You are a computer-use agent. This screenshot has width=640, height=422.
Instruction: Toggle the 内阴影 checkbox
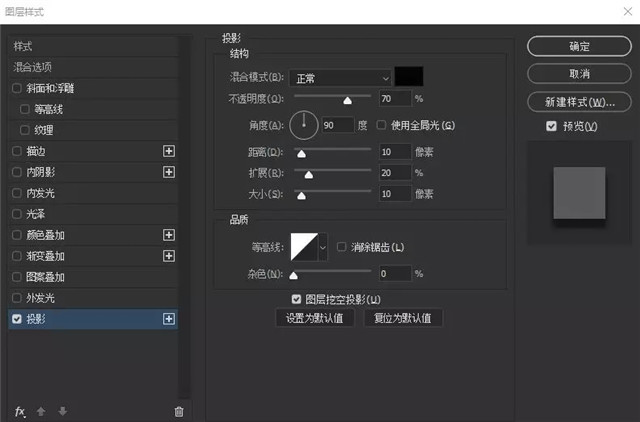17,172
